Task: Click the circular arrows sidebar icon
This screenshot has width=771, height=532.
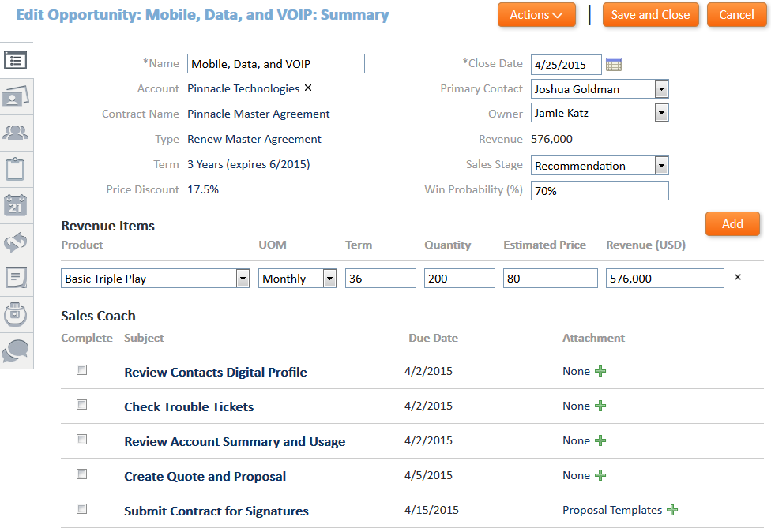Action: [x=16, y=242]
